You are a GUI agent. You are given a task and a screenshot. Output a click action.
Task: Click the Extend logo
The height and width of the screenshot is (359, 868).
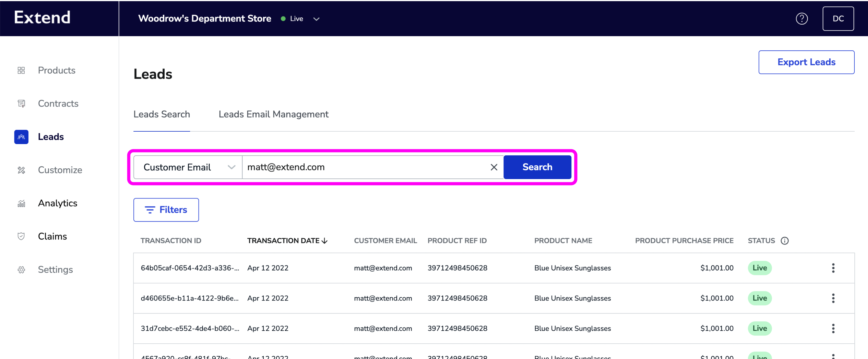tap(42, 18)
